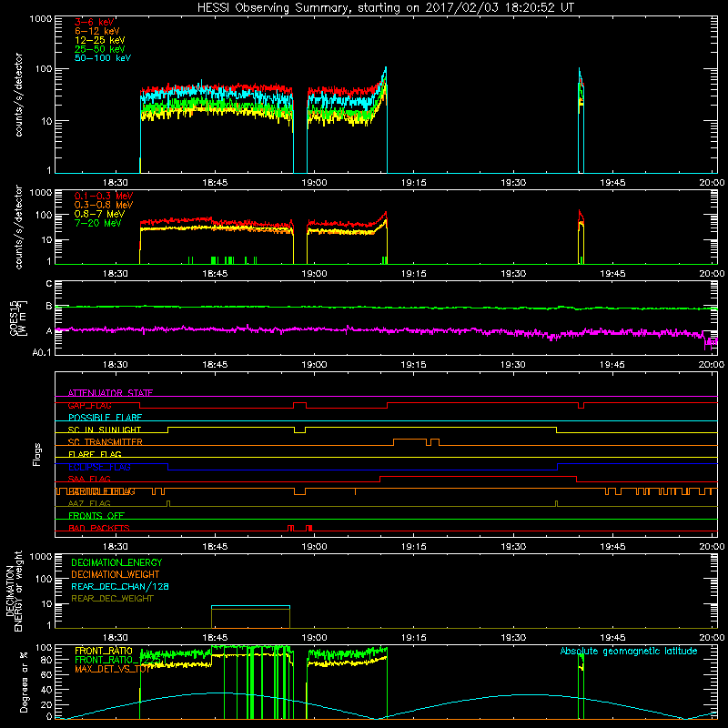This screenshot has height=728, width=728.
Task: Click the 0.1-0.3 MeV legend label
Action: click(104, 196)
